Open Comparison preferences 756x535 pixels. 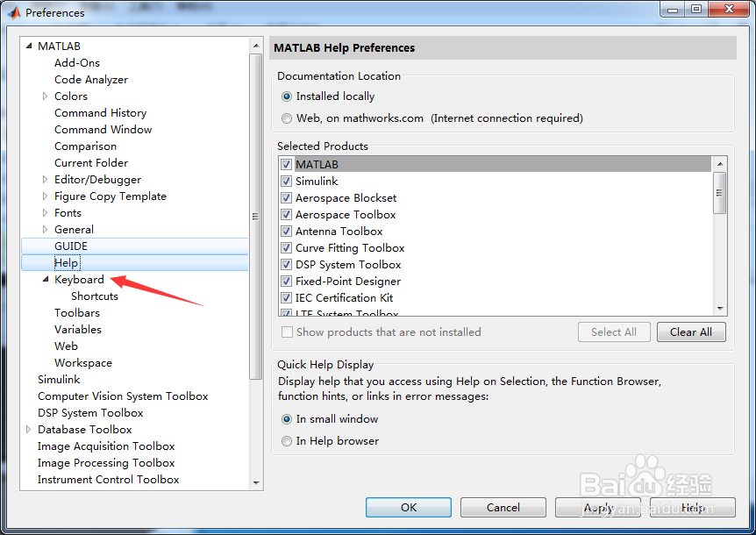85,146
